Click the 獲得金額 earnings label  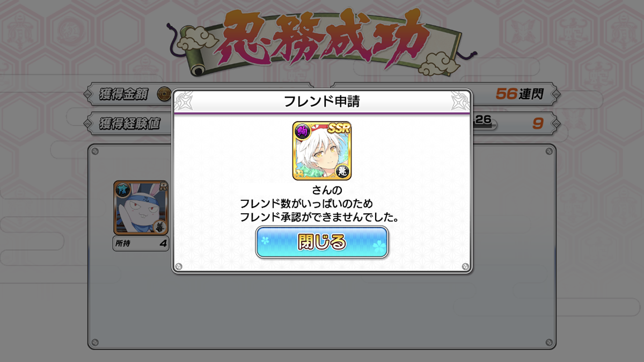point(122,95)
